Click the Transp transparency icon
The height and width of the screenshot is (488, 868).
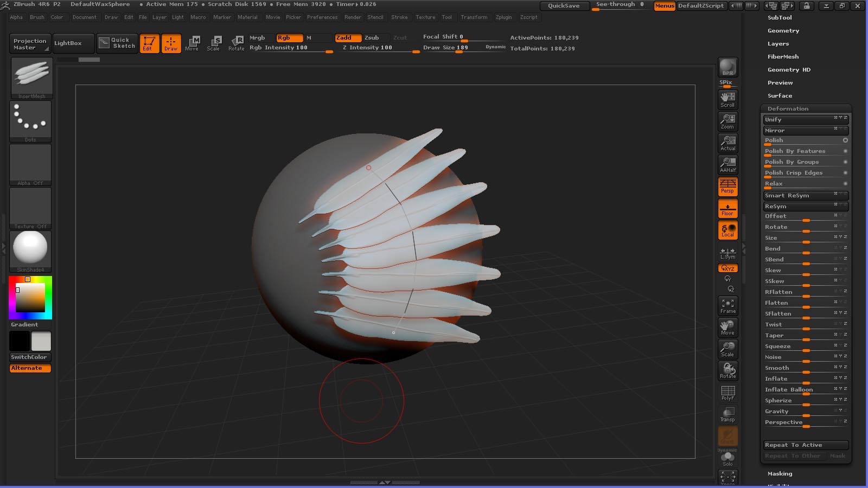[727, 414]
